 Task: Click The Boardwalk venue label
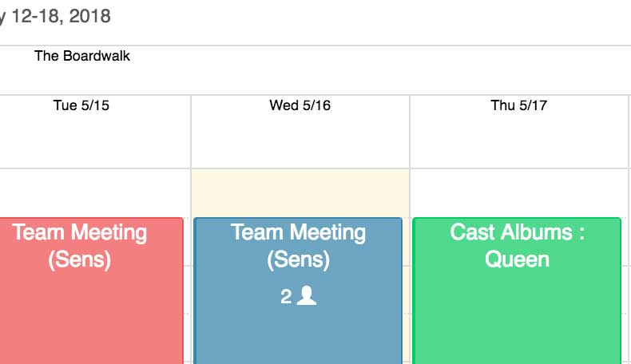click(82, 56)
